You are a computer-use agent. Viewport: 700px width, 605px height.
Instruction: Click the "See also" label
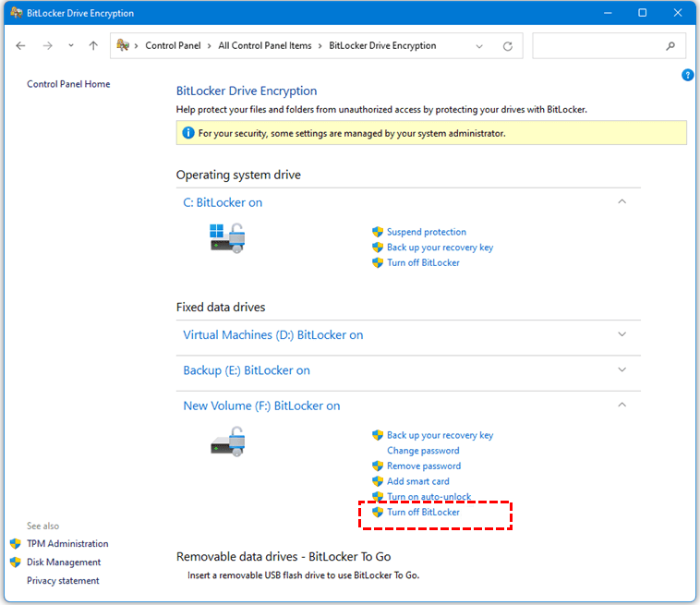tap(42, 526)
